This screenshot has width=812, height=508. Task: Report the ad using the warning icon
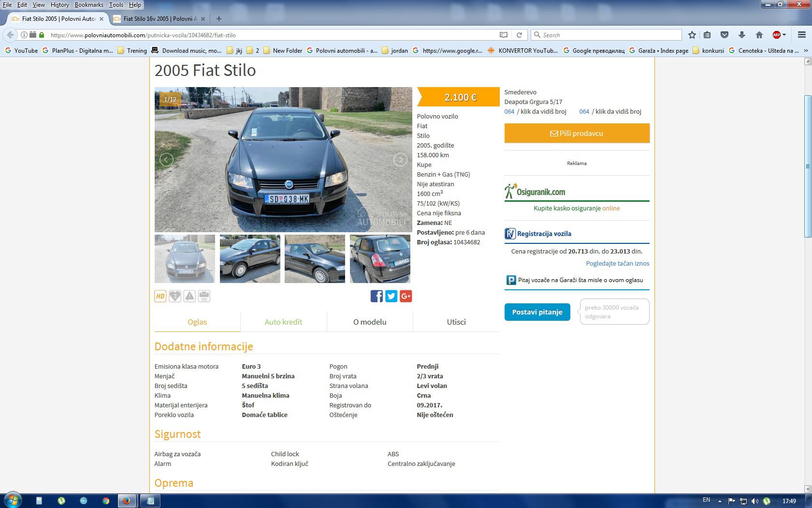tap(189, 296)
